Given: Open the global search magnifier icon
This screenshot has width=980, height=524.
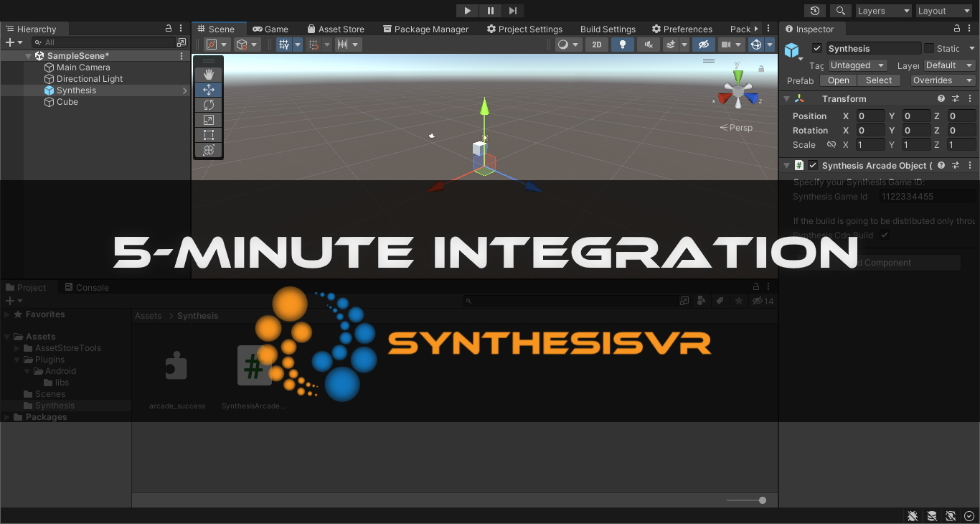Looking at the screenshot, I should point(840,11).
